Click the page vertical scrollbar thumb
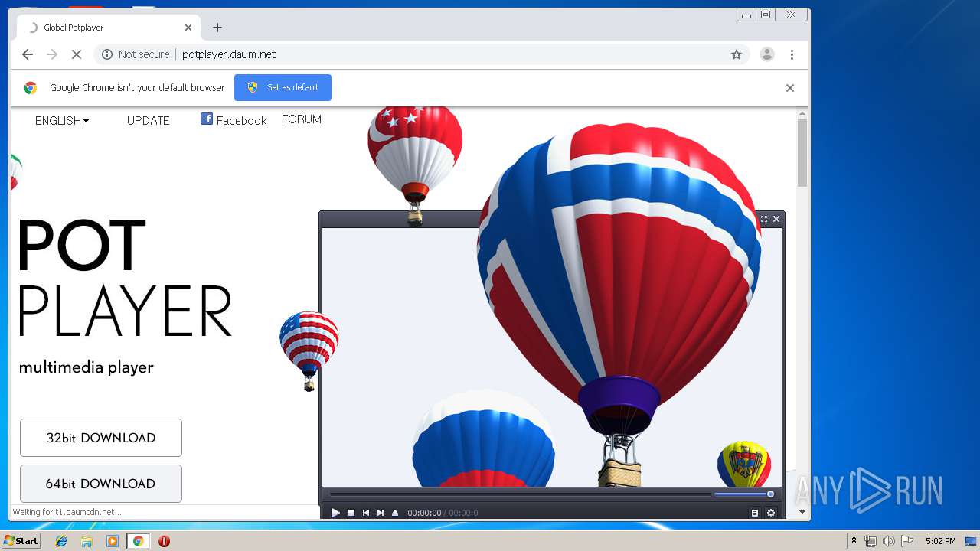980x551 pixels. pos(802,153)
